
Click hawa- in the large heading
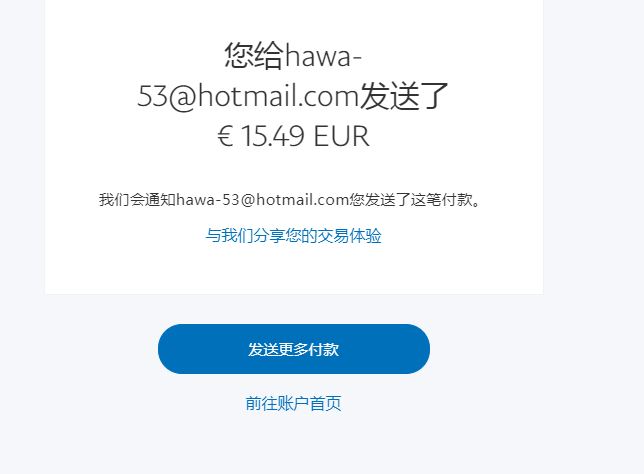click(x=323, y=56)
